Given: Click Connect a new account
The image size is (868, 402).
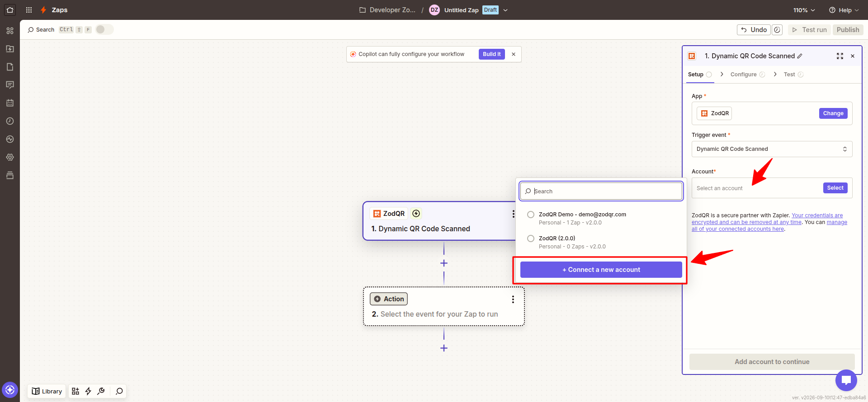Looking at the screenshot, I should tap(601, 270).
